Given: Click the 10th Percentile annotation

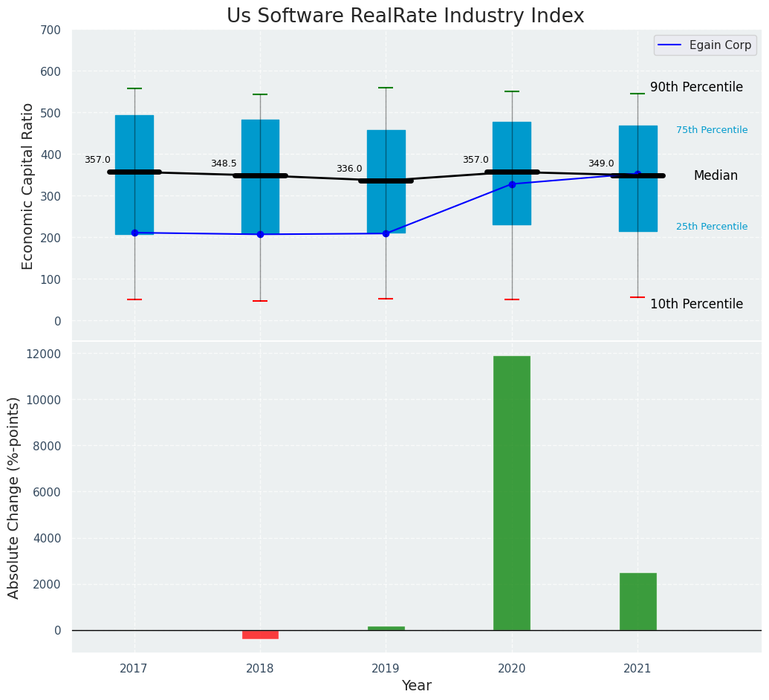Looking at the screenshot, I should (x=696, y=304).
